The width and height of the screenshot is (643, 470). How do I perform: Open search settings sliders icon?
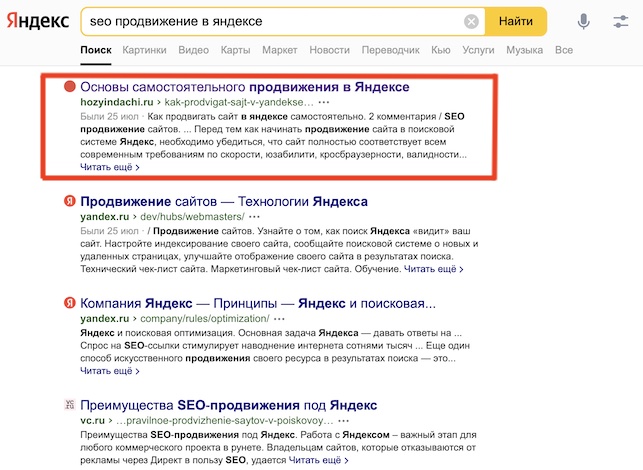tap(621, 21)
